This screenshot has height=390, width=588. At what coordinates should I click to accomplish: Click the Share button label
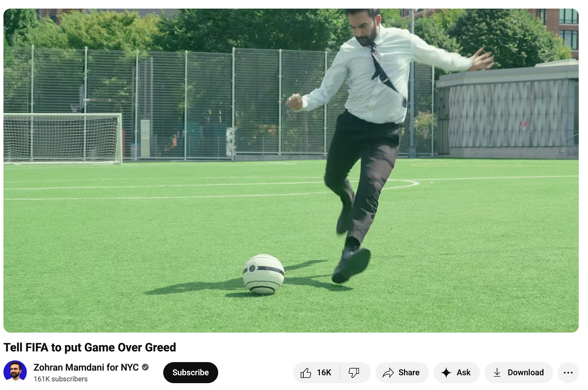(x=409, y=373)
